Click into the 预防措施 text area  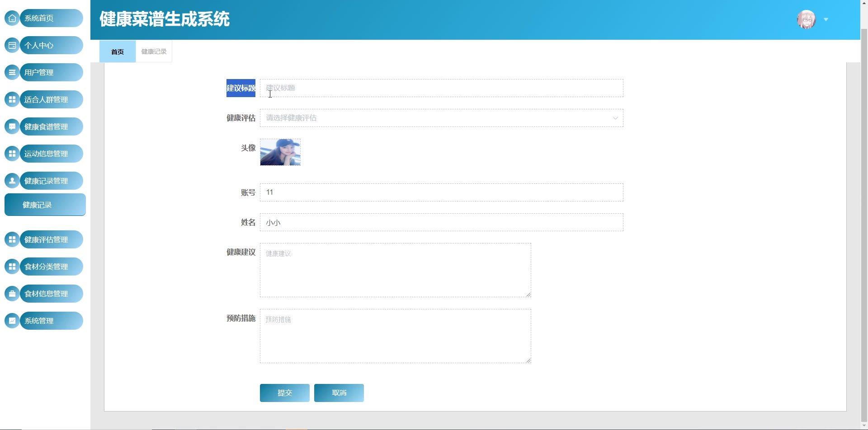[x=396, y=336]
